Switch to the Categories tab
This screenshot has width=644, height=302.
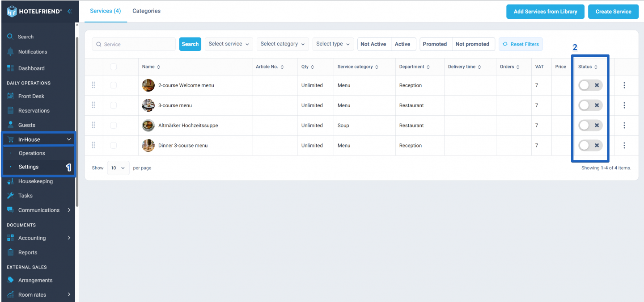tap(146, 11)
